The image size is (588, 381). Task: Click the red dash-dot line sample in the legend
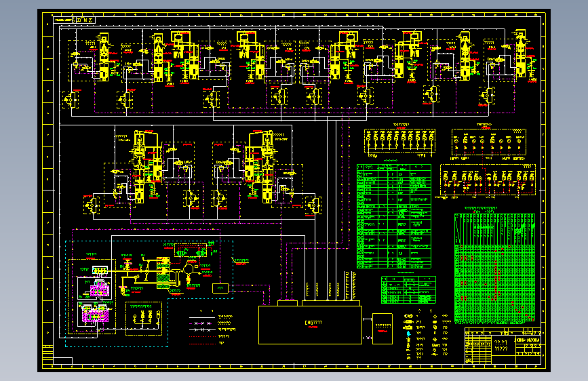point(201,343)
